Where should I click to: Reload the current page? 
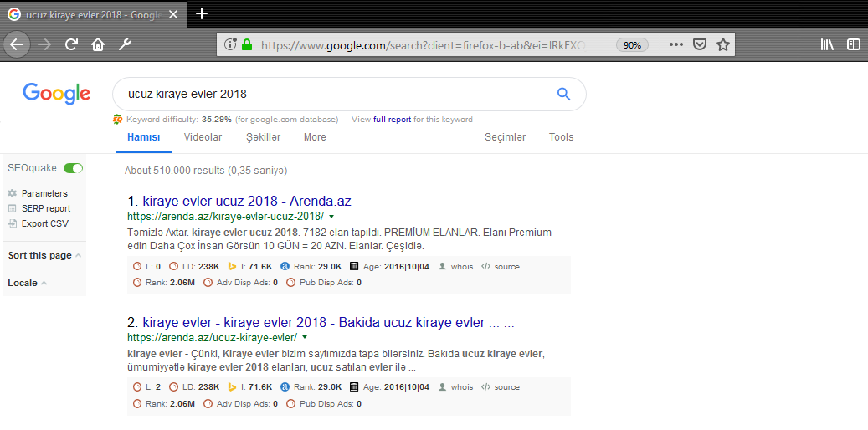pos(72,44)
